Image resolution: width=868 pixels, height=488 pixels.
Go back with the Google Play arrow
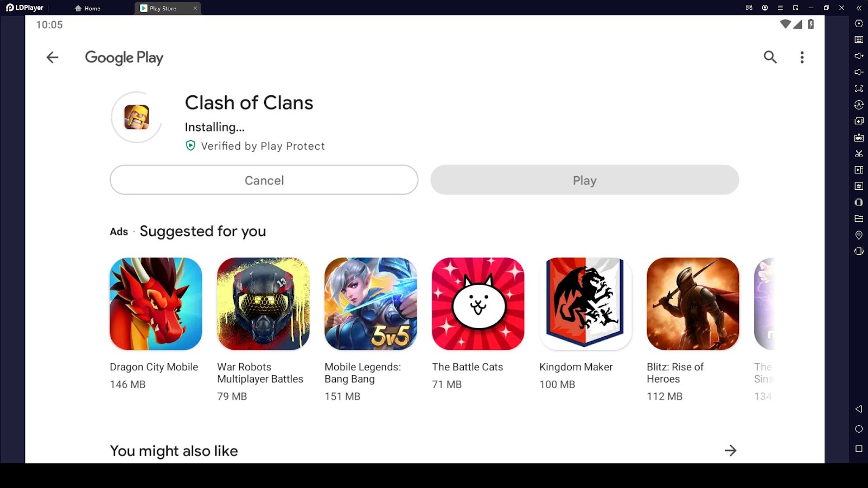coord(52,57)
